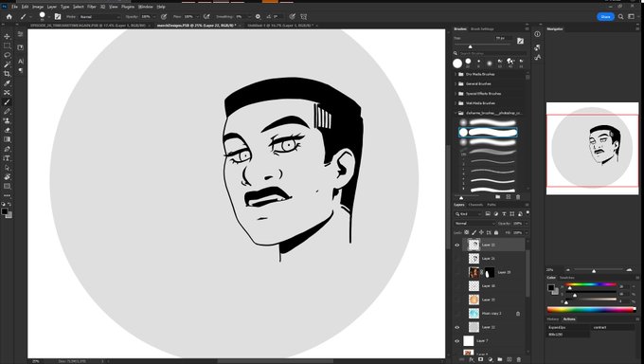Select the Type tool
Viewport: 644px width, 364px height.
(x=7, y=158)
